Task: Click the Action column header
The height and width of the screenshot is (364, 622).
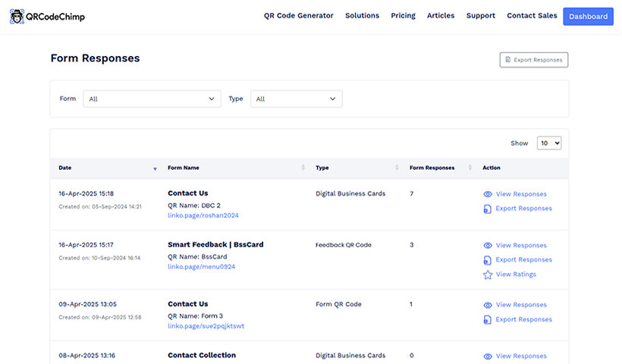Action: pyautogui.click(x=492, y=168)
